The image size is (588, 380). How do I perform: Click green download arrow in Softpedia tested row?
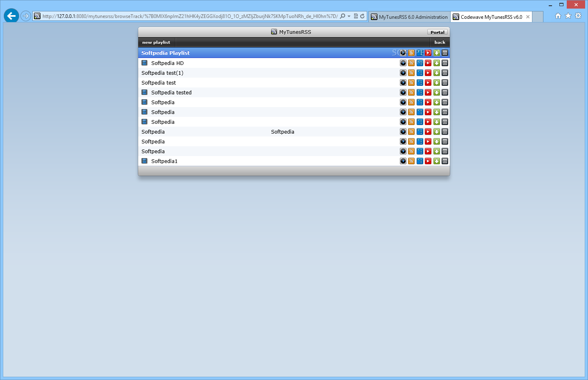437,92
